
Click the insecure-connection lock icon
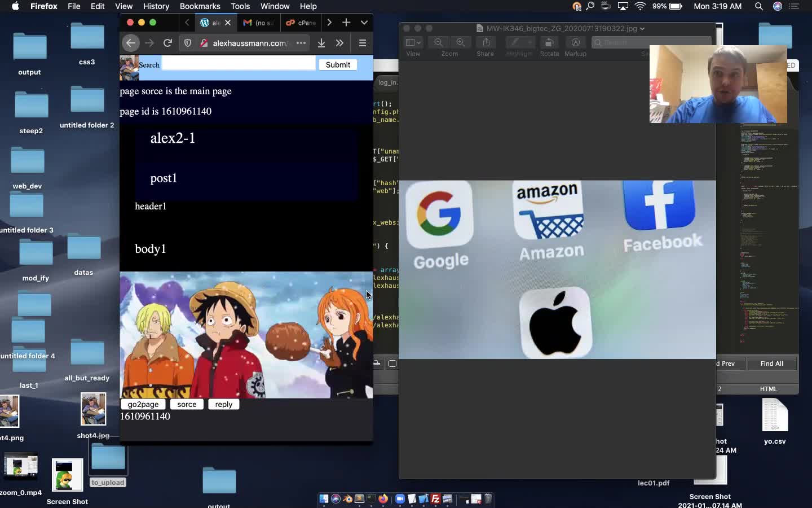[204, 43]
